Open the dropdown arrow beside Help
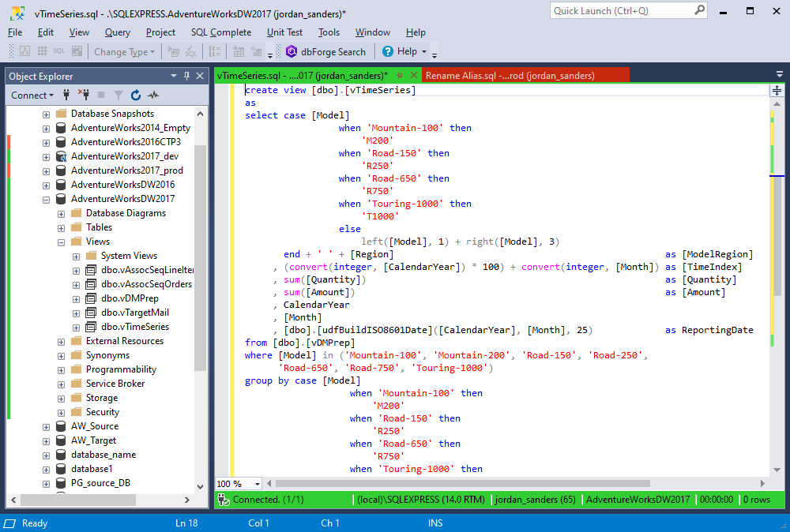The width and height of the screenshot is (790, 532). (424, 51)
